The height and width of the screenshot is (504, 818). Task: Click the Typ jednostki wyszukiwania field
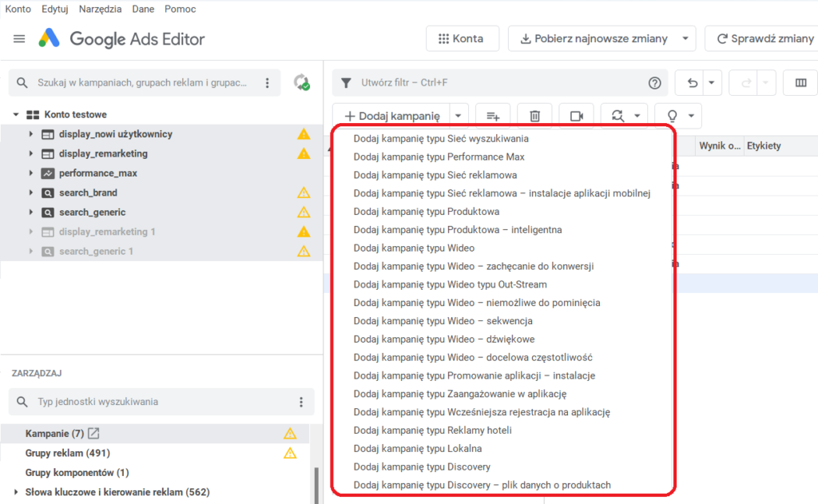pyautogui.click(x=161, y=402)
